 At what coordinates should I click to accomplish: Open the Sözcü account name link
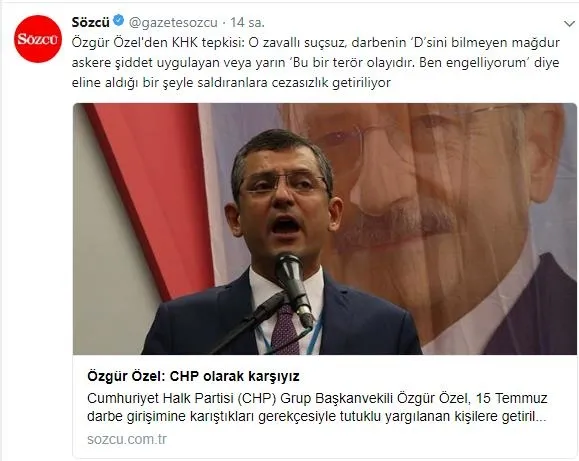click(x=90, y=22)
